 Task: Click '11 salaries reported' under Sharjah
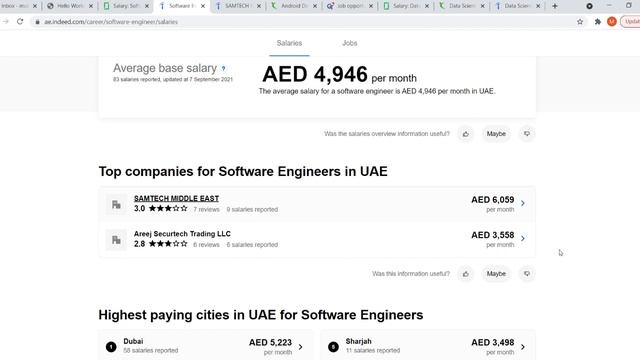pyautogui.click(x=373, y=351)
